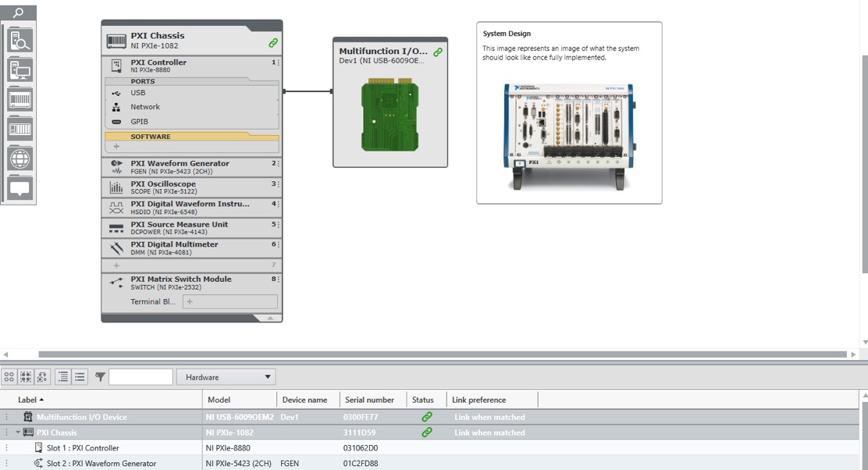
Task: Open slot 6 Digital Multimeter options dots
Action: tap(278, 244)
